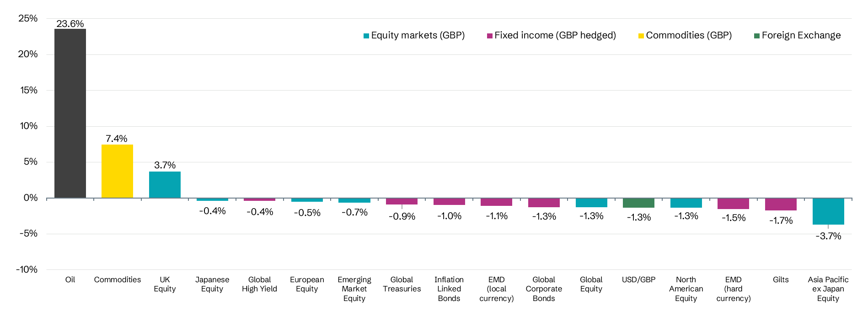The height and width of the screenshot is (328, 868).
Task: Click the North American Equity axis label
Action: (x=686, y=289)
